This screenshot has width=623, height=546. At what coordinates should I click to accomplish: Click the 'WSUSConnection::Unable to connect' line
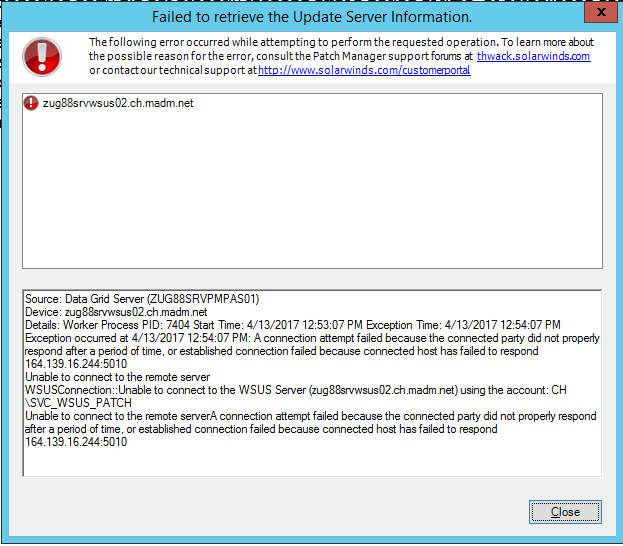pos(296,390)
